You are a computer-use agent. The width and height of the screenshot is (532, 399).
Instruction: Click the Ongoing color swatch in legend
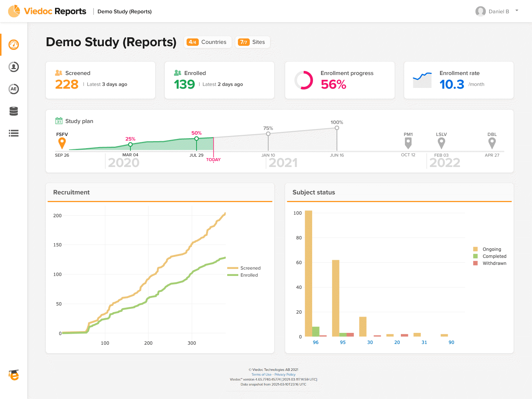(x=475, y=249)
